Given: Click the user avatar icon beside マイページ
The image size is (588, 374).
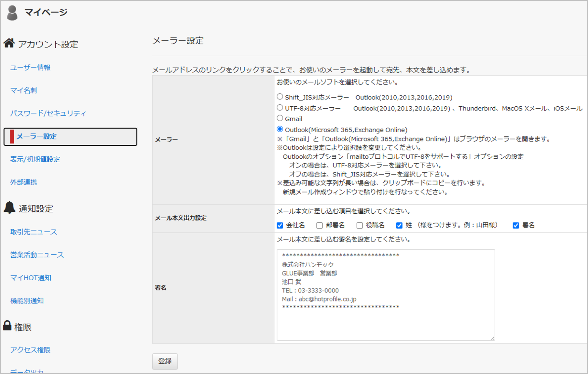Looking at the screenshot, I should [12, 13].
